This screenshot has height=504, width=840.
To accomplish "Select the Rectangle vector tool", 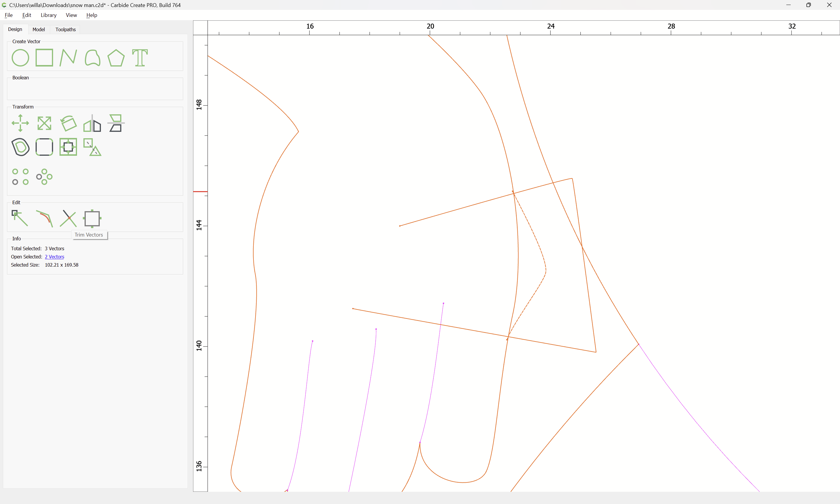I will (44, 57).
